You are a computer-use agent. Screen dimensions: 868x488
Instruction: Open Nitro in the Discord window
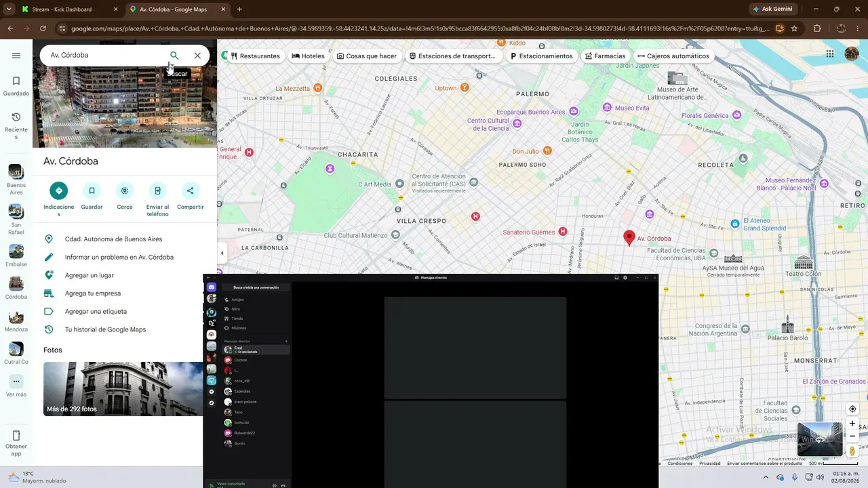(x=256, y=309)
